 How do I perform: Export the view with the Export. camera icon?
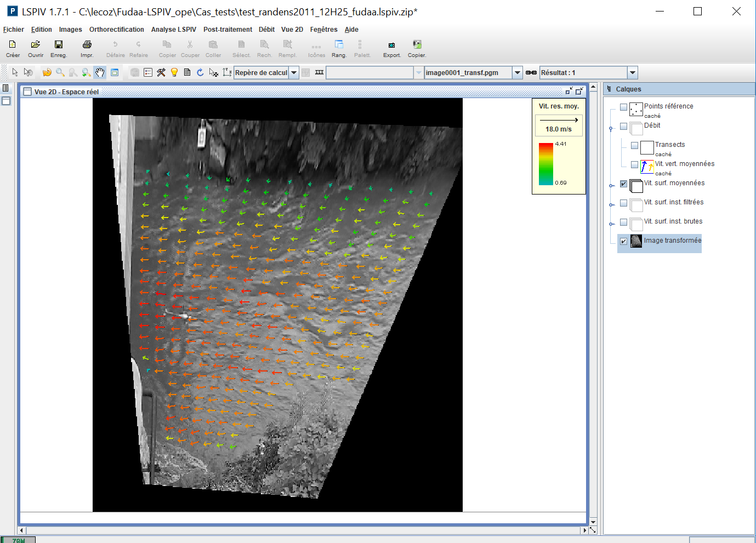(x=392, y=48)
